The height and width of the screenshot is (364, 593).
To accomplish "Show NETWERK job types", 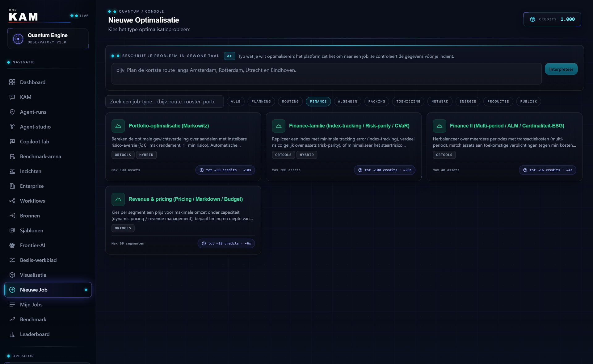I will pos(440,102).
